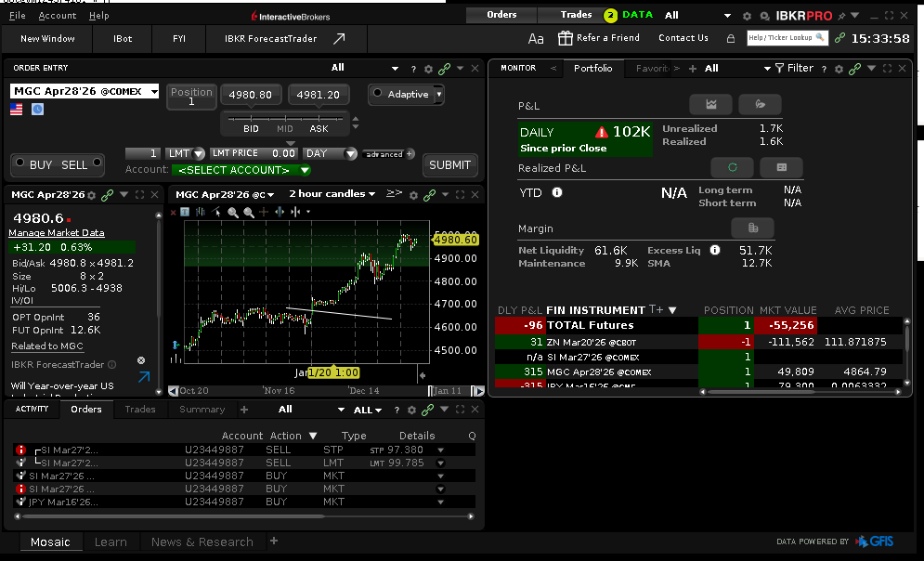Select the zoom magnifier tool on the chart toolbar
Screen dimensions: 924x561
click(233, 212)
